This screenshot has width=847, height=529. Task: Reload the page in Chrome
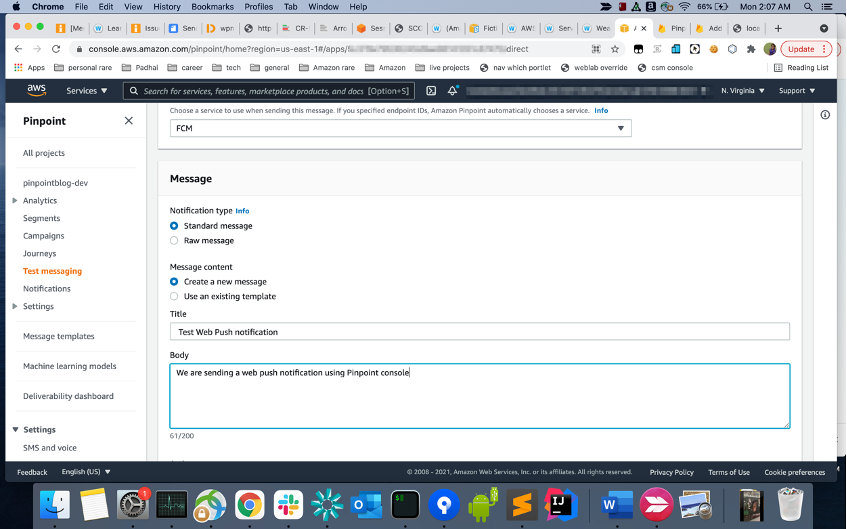coord(56,49)
